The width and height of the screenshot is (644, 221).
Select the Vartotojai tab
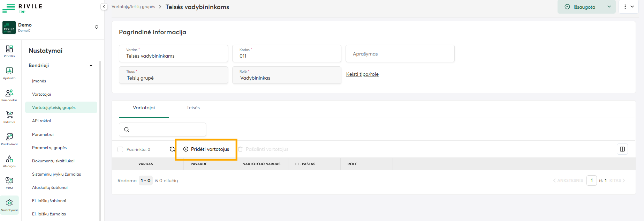pyautogui.click(x=144, y=108)
